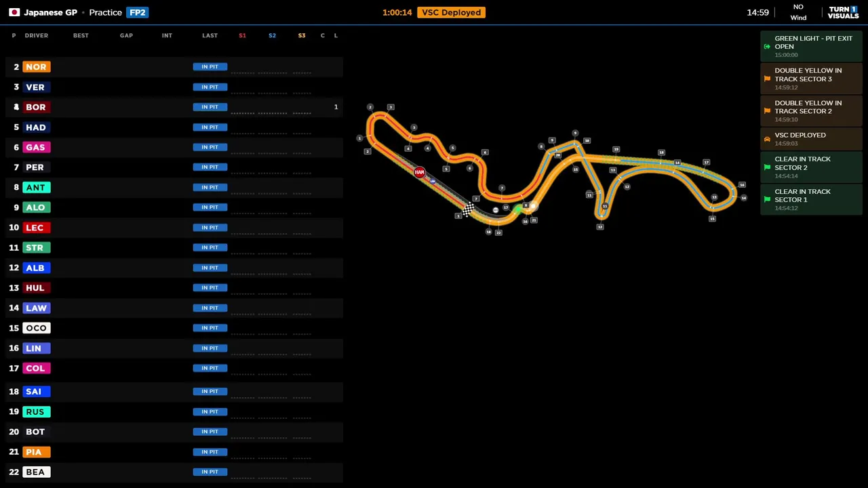Click the LAST column header
Image resolution: width=868 pixels, height=488 pixels.
(210, 35)
